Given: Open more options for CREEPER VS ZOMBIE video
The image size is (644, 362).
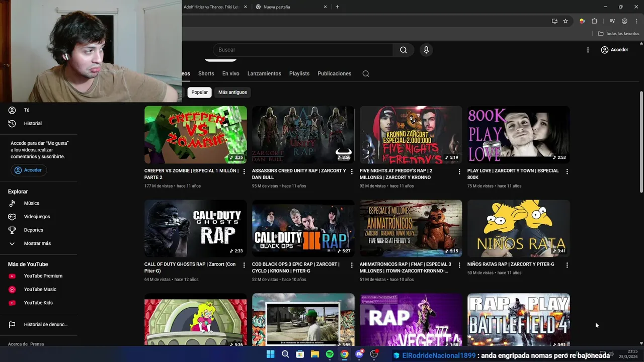Looking at the screenshot, I should coord(244,171).
